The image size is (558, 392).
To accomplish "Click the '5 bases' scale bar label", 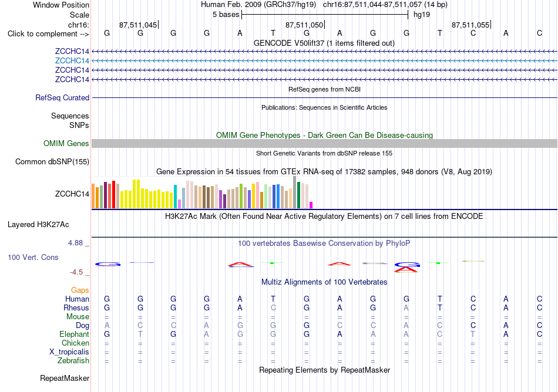I will click(226, 15).
